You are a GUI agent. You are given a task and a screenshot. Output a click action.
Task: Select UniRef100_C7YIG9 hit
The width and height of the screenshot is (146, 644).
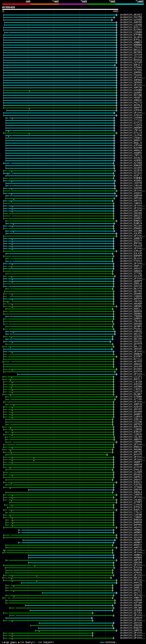point(131,120)
